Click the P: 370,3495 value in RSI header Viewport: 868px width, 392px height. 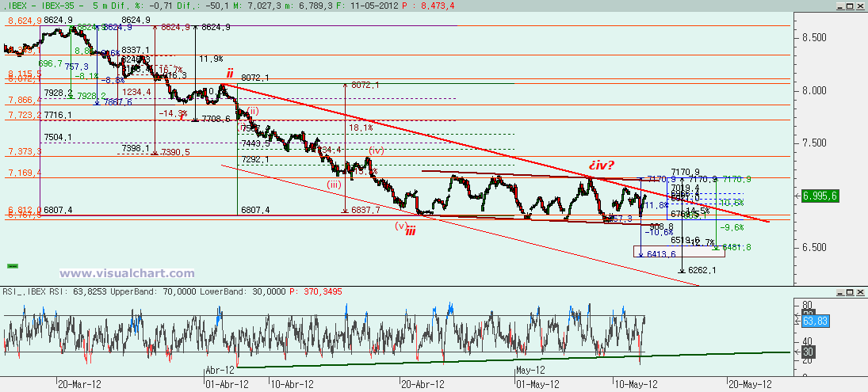click(x=318, y=291)
